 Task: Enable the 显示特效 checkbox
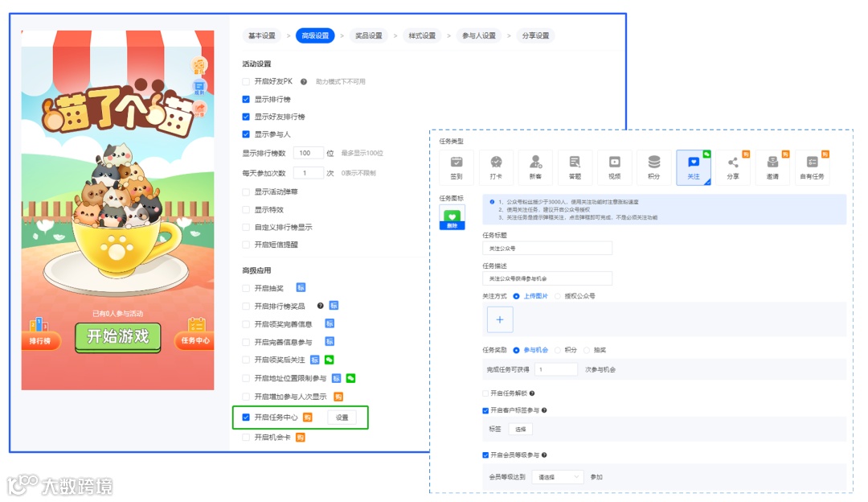click(x=246, y=209)
